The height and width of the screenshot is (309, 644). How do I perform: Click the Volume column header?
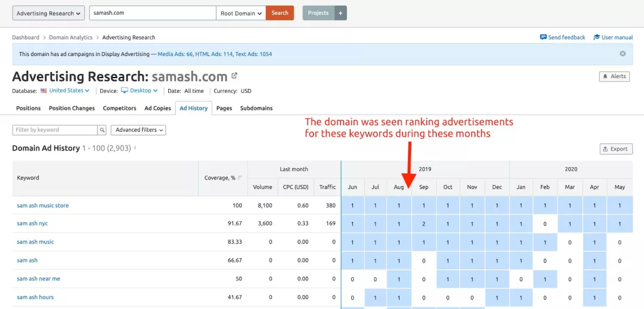pos(262,187)
